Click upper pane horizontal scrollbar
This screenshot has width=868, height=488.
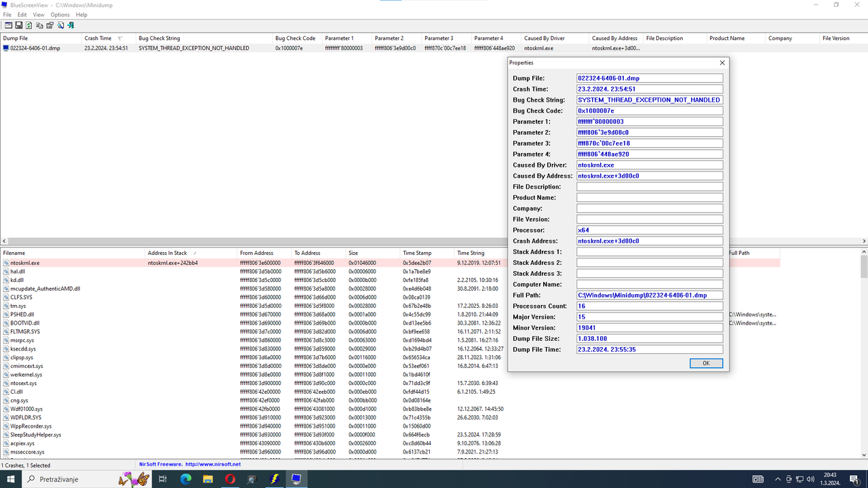pyautogui.click(x=434, y=241)
